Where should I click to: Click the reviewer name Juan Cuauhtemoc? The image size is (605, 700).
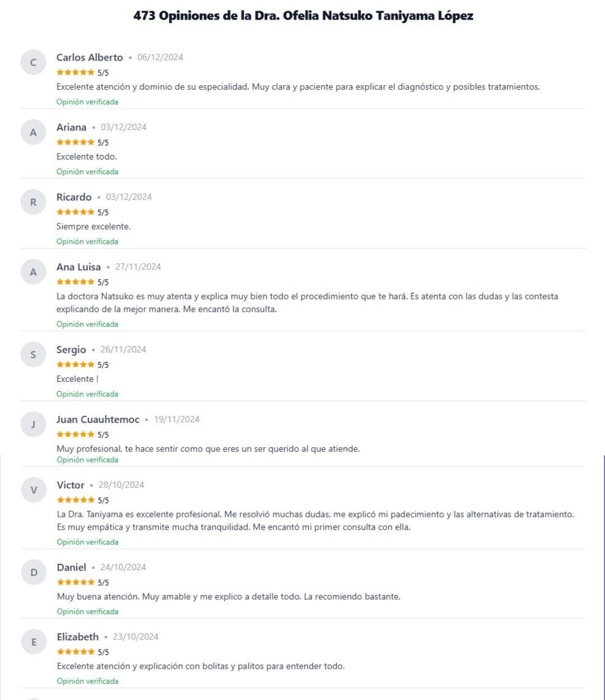(x=97, y=419)
